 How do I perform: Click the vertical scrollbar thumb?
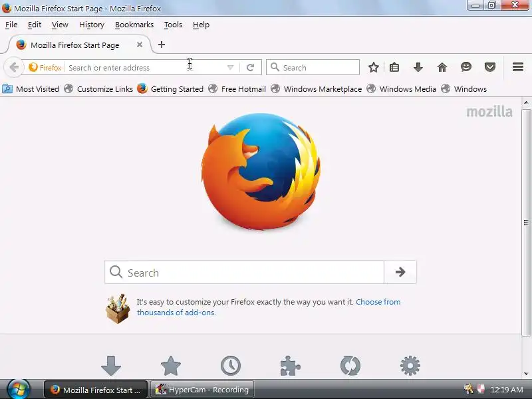point(526,222)
